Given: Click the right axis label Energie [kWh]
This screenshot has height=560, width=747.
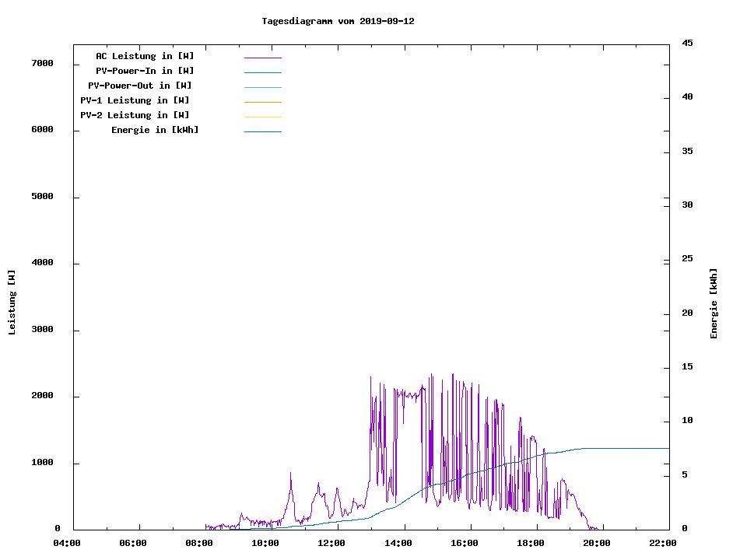Looking at the screenshot, I should tap(714, 303).
